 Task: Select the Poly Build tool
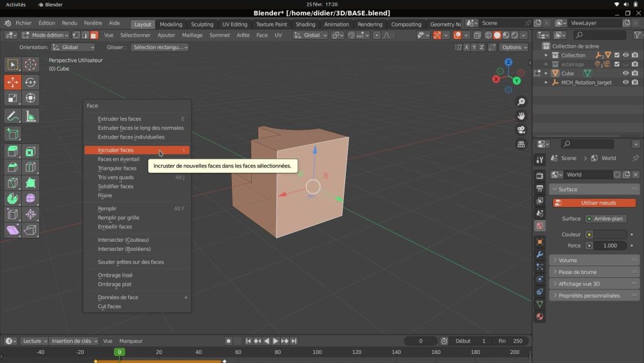[30, 182]
